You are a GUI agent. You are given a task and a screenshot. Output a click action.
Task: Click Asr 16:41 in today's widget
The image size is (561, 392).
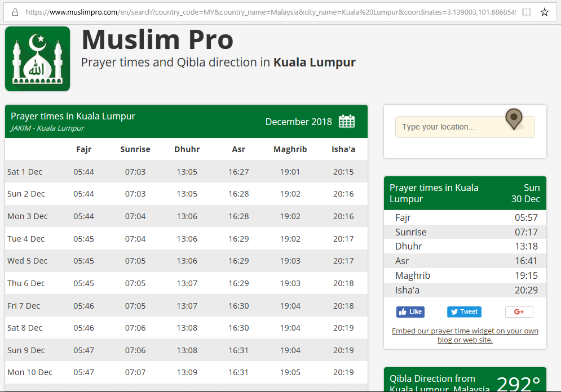click(x=465, y=261)
